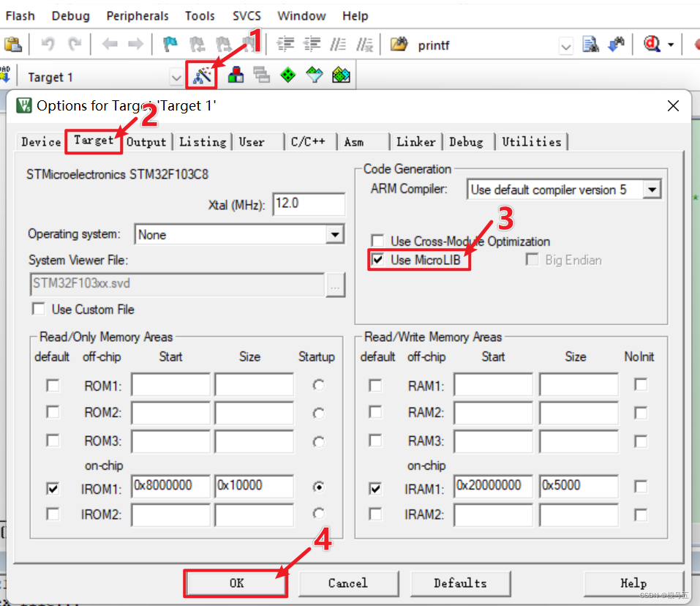
Task: Uncomment selection toolbar icon
Action: [x=365, y=44]
